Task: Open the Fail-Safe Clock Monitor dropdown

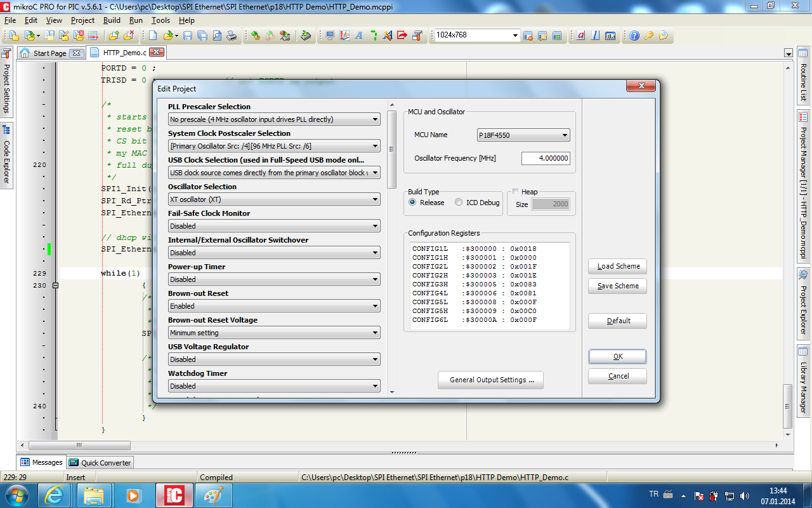Action: coord(274,226)
